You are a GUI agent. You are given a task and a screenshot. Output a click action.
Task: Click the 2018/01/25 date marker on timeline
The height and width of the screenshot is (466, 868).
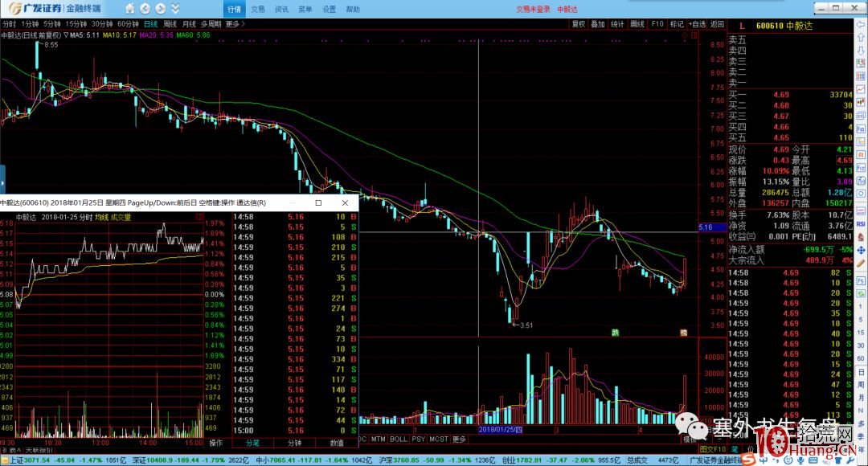pyautogui.click(x=501, y=430)
